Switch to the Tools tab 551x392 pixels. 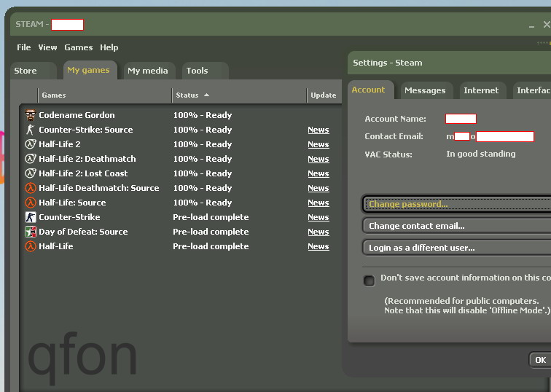[x=206, y=71]
